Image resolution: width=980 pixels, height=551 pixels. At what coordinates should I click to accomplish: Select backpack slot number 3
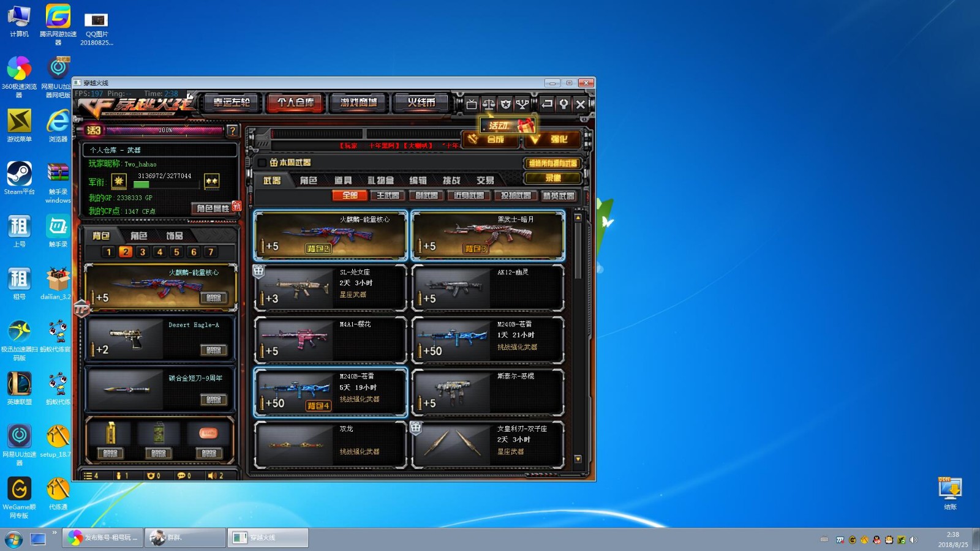click(x=143, y=252)
